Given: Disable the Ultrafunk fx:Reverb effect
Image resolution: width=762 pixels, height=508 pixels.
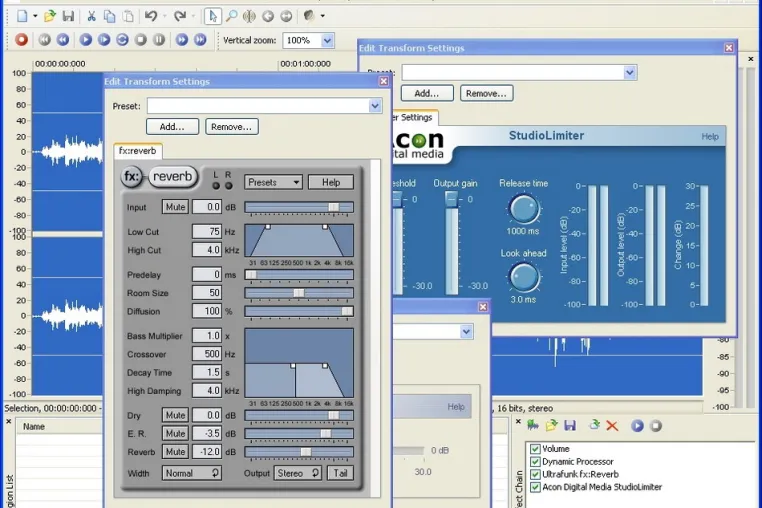Looking at the screenshot, I should point(535,474).
